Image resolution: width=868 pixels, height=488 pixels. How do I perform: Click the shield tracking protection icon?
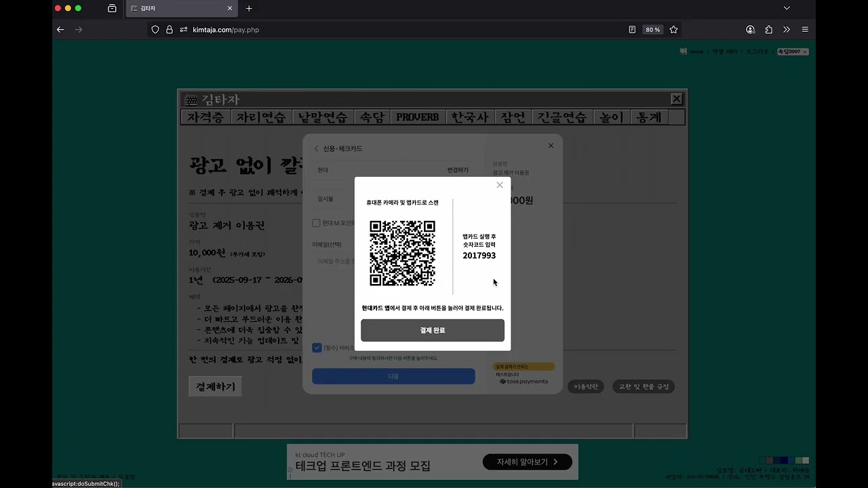click(156, 29)
